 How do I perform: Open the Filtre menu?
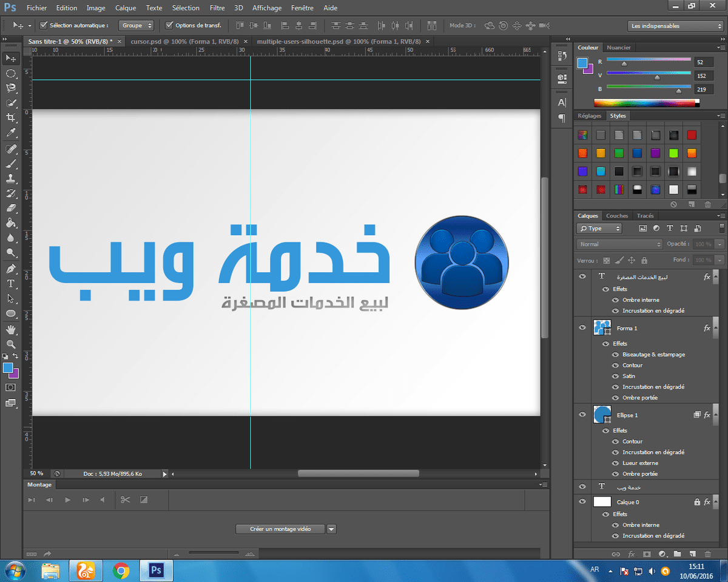[x=217, y=8]
